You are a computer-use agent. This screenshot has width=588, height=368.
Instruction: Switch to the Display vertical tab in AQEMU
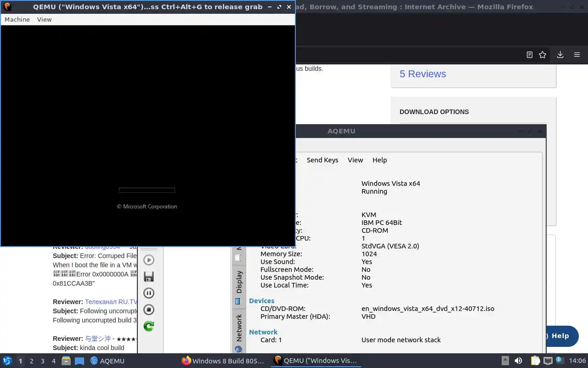coord(238,287)
